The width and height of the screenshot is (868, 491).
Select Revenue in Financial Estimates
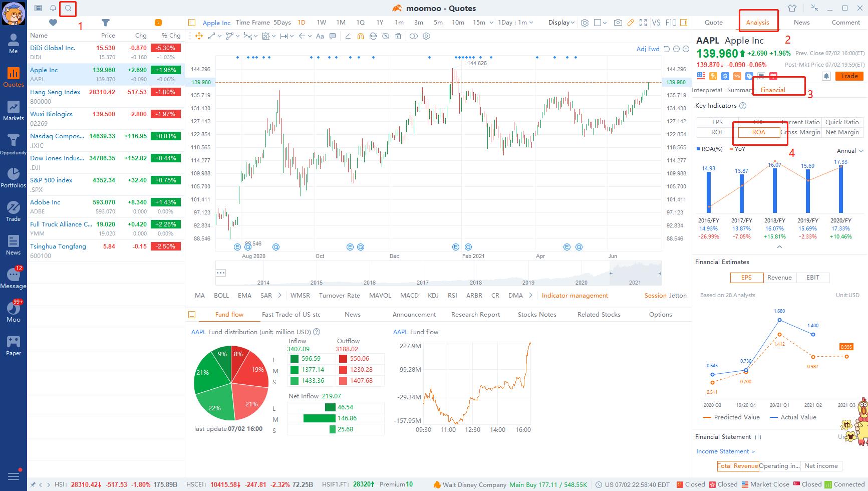pyautogui.click(x=779, y=278)
